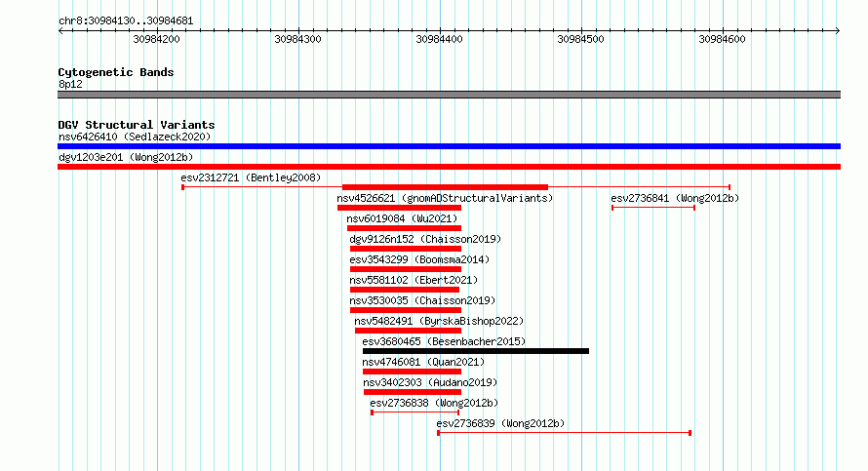
Task: Open nsv5581102 (Ebert2021) variant label
Action: click(x=414, y=280)
